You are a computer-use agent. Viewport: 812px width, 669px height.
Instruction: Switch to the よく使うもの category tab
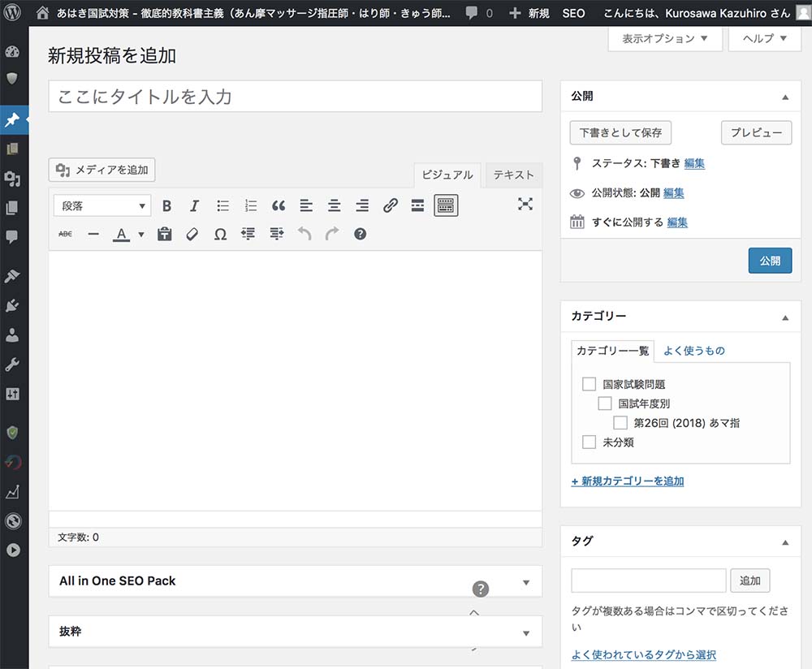coord(693,351)
